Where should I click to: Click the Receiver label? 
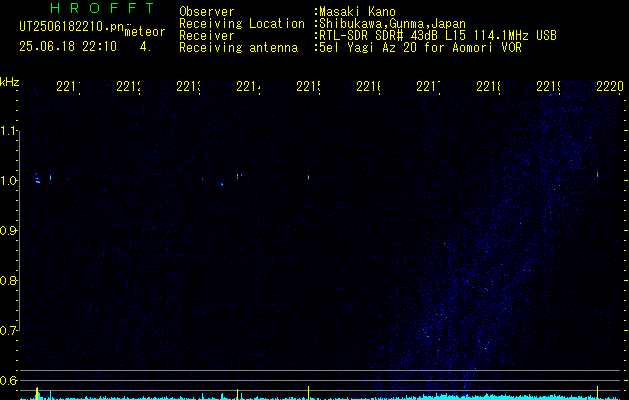click(x=207, y=35)
